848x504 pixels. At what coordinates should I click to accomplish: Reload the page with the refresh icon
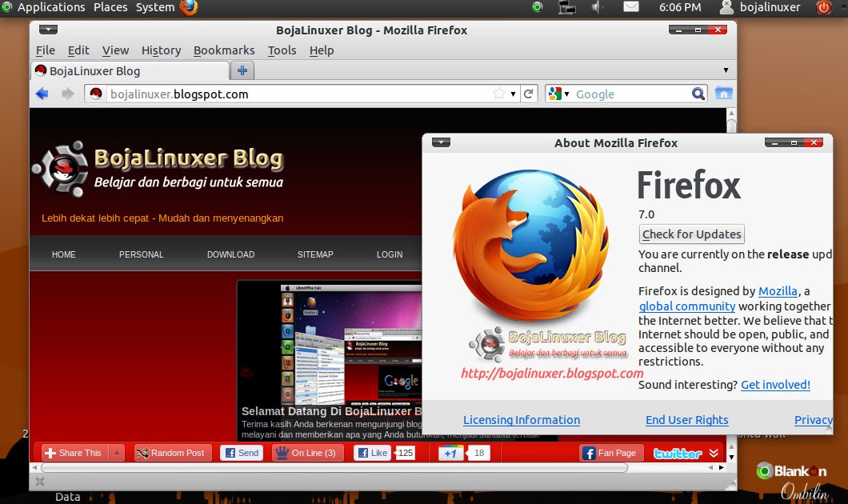(x=528, y=94)
